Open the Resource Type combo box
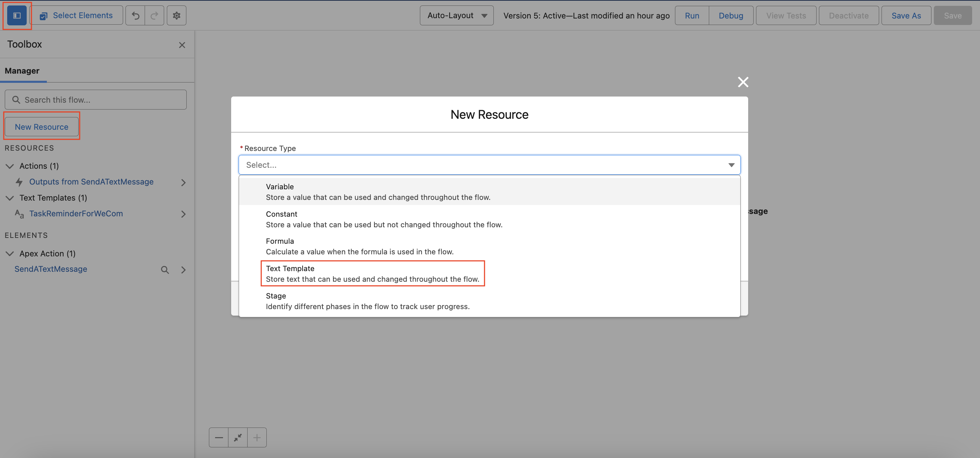The height and width of the screenshot is (458, 980). coord(489,165)
